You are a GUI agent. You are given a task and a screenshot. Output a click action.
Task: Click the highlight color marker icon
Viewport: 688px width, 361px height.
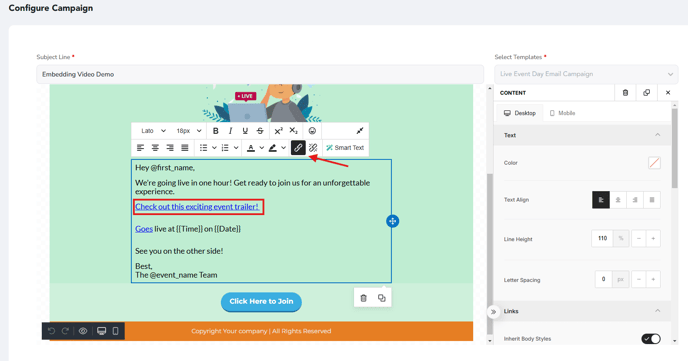coord(273,148)
